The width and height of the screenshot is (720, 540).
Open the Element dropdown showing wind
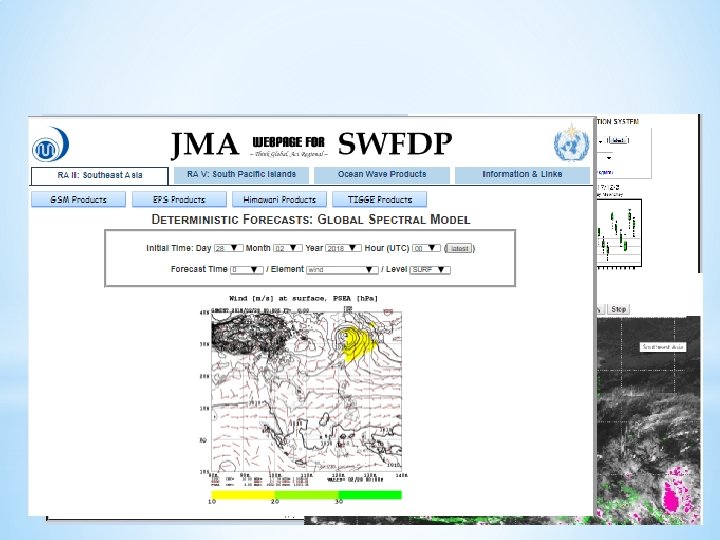(342, 270)
